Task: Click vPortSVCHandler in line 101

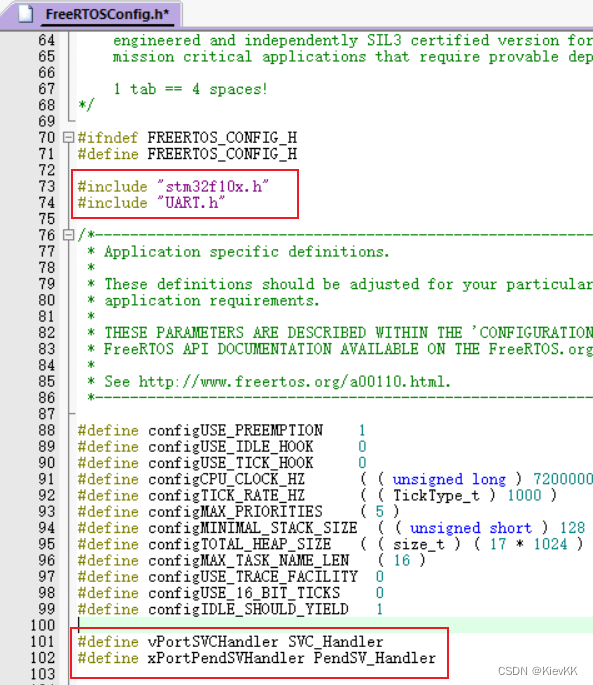Action: [213, 642]
